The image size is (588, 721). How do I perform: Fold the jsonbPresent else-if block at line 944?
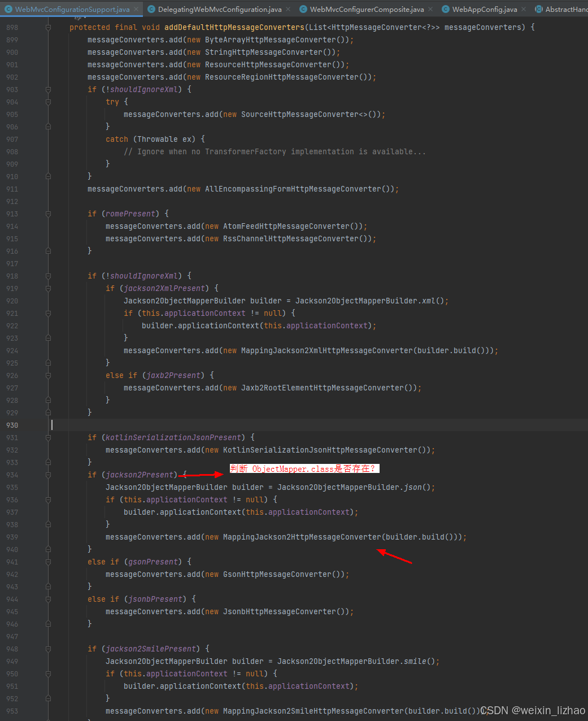48,599
